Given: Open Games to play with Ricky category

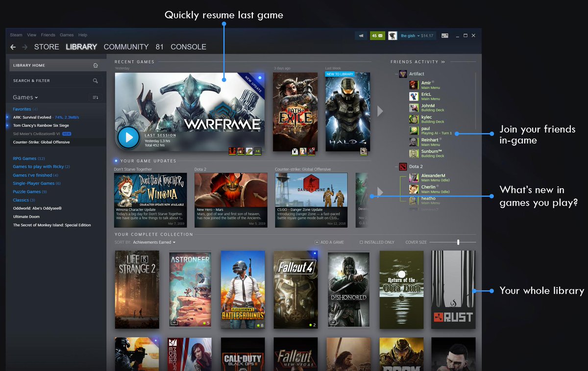Looking at the screenshot, I should click(41, 167).
